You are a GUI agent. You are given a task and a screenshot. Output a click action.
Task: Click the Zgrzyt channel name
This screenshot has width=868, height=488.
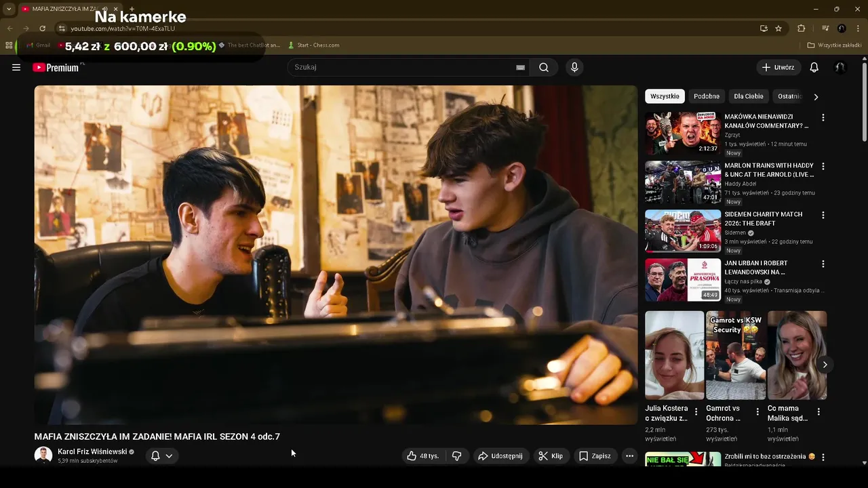tap(732, 135)
